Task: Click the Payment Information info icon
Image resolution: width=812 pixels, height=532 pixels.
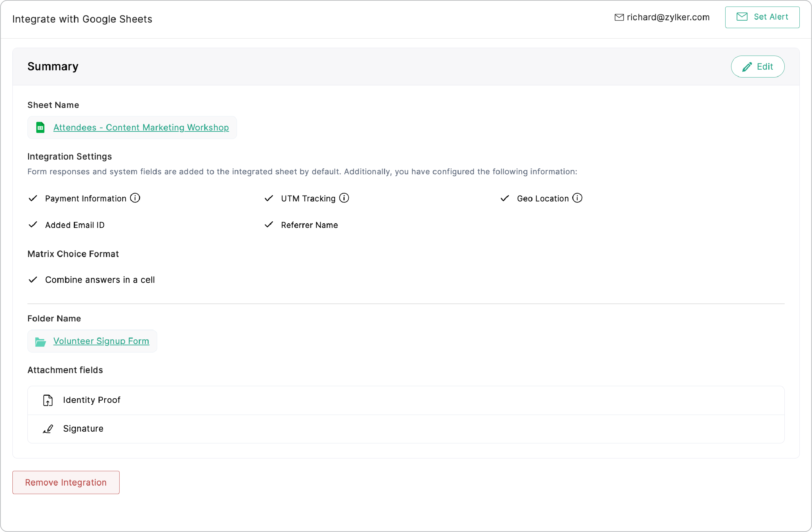Action: 135,198
